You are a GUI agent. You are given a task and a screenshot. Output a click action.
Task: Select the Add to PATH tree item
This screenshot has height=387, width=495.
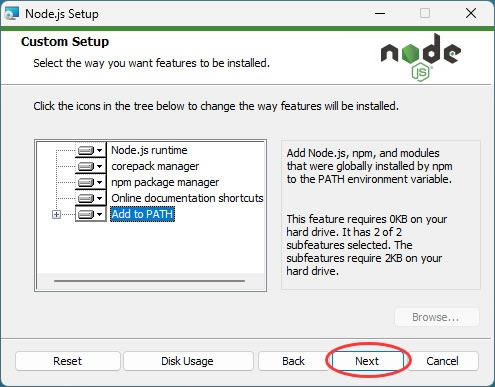[x=142, y=214]
